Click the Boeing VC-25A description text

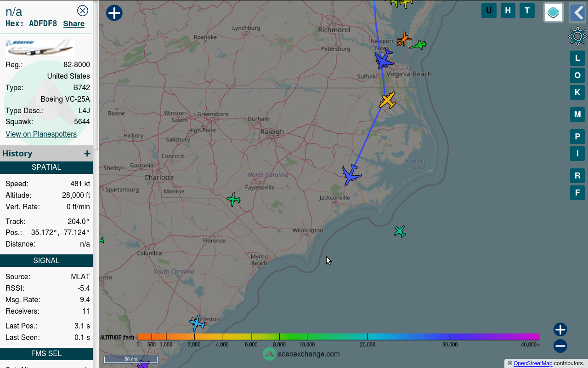[x=65, y=99]
